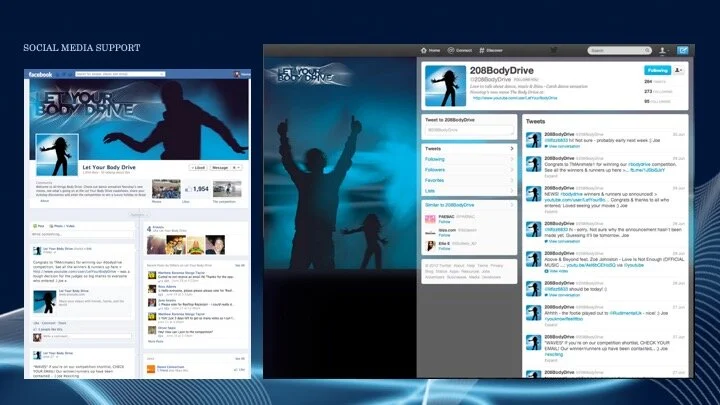Open Twitter account profile dropdown icon
The width and height of the screenshot is (720, 405).
coord(664,51)
